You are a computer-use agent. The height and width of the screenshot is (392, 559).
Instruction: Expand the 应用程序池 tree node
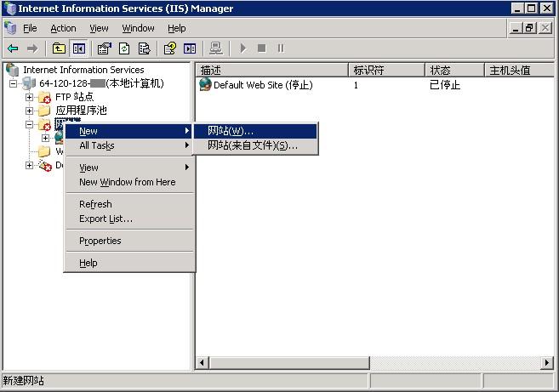(30, 111)
